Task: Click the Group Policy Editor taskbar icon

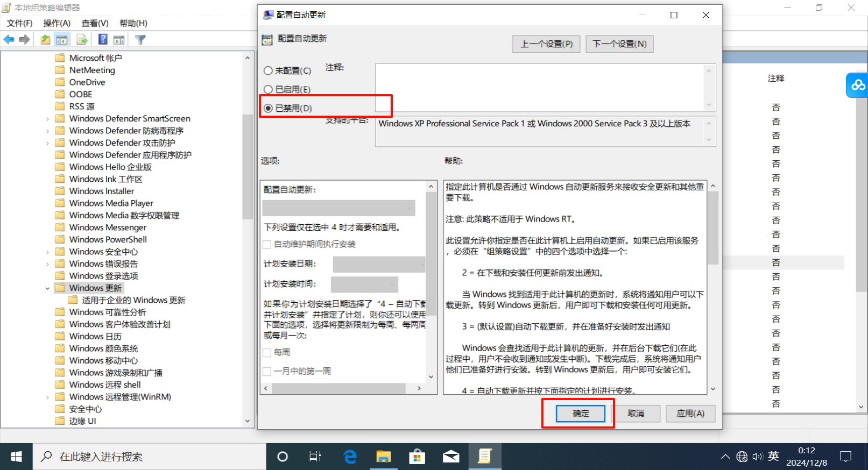Action: tap(485, 457)
